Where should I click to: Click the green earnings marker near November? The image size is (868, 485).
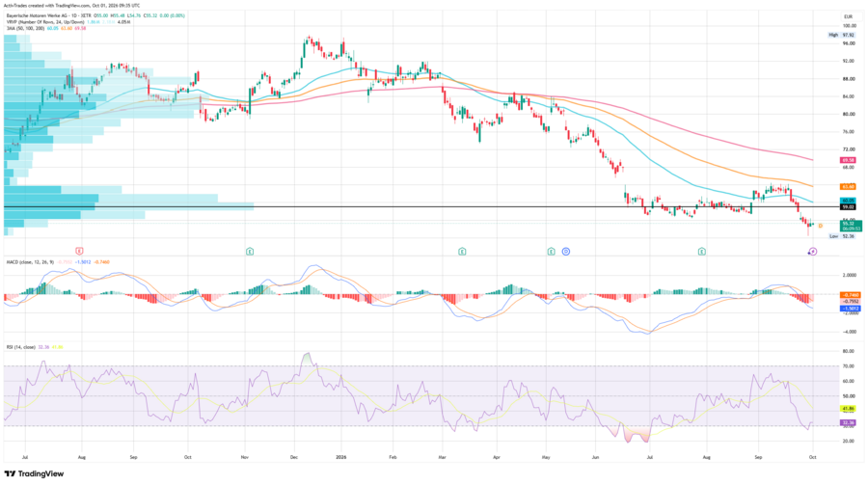coord(250,252)
